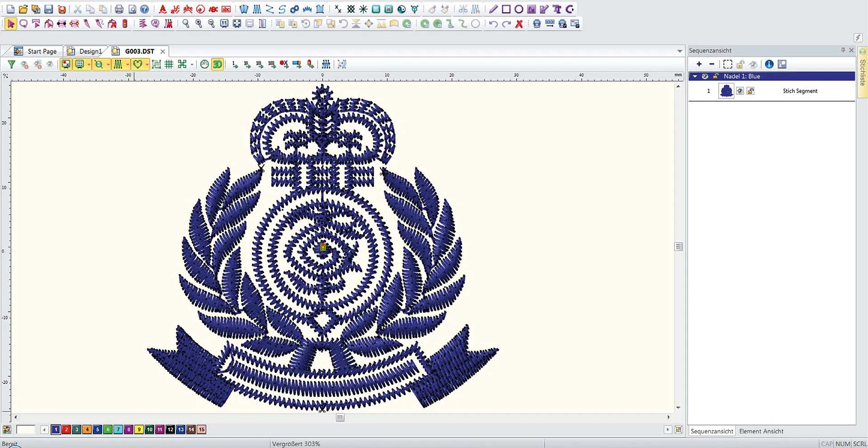Collapse the Nadel 1: Blue group
Viewport: 868px width, 448px height.
[x=695, y=76]
